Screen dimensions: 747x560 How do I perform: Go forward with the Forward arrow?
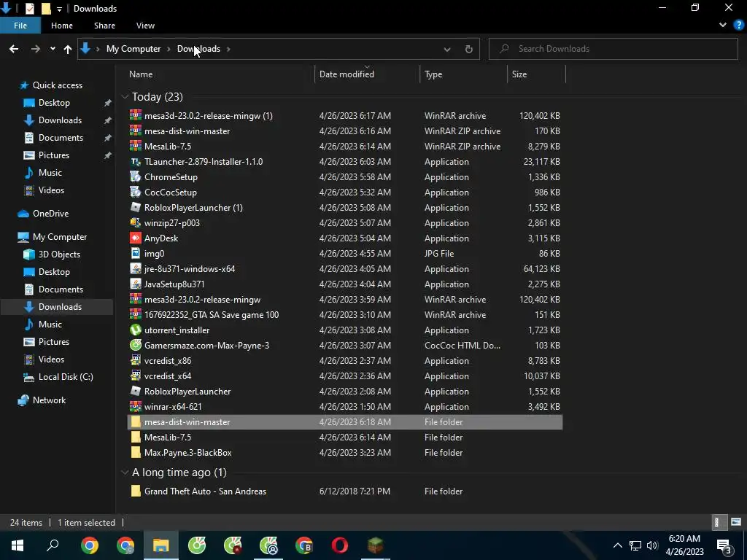point(35,49)
